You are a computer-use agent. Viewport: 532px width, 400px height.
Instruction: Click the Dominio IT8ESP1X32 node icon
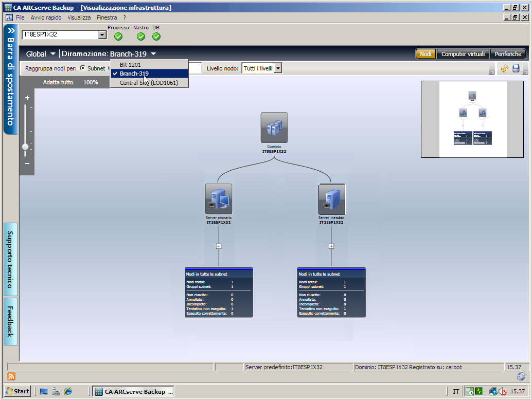pyautogui.click(x=274, y=128)
